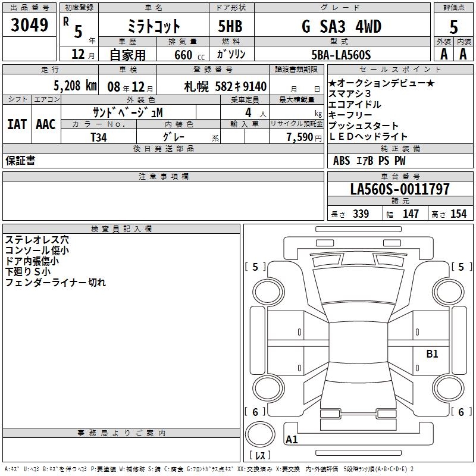Click the セールスポイント header
The image size is (476, 476).
tap(400, 69)
